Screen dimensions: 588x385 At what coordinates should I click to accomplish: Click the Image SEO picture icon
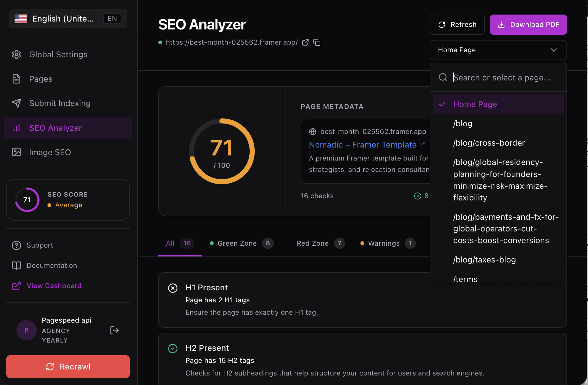coord(16,152)
